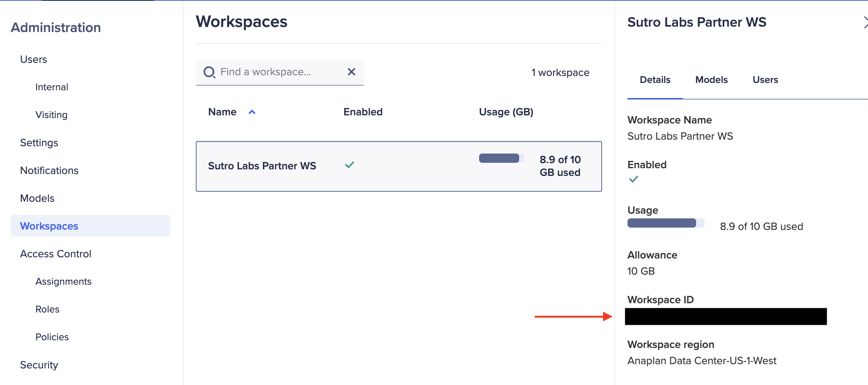Click the enabled checkmark in workspace row
The image size is (868, 385).
click(350, 165)
